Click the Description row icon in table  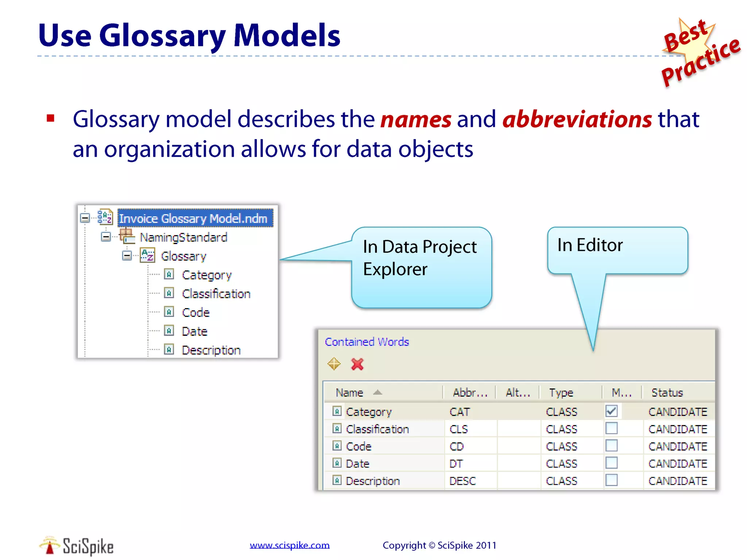(x=337, y=480)
